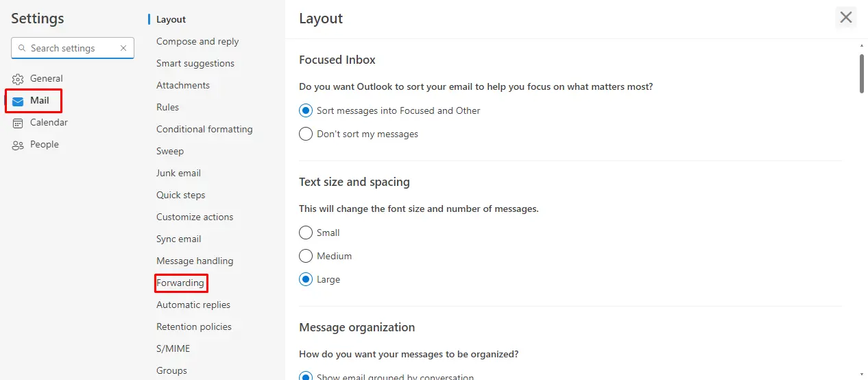Click the Calendar icon in sidebar
The image size is (868, 380).
click(x=18, y=123)
